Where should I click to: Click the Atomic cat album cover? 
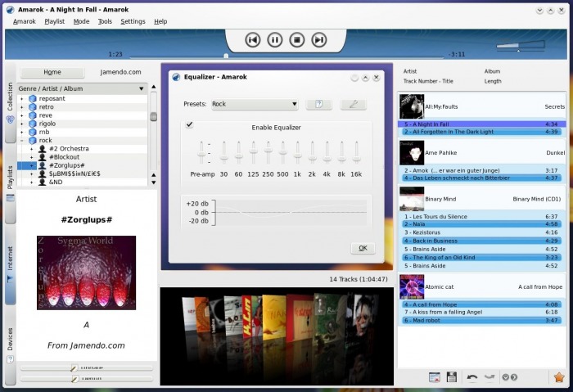tap(412, 286)
